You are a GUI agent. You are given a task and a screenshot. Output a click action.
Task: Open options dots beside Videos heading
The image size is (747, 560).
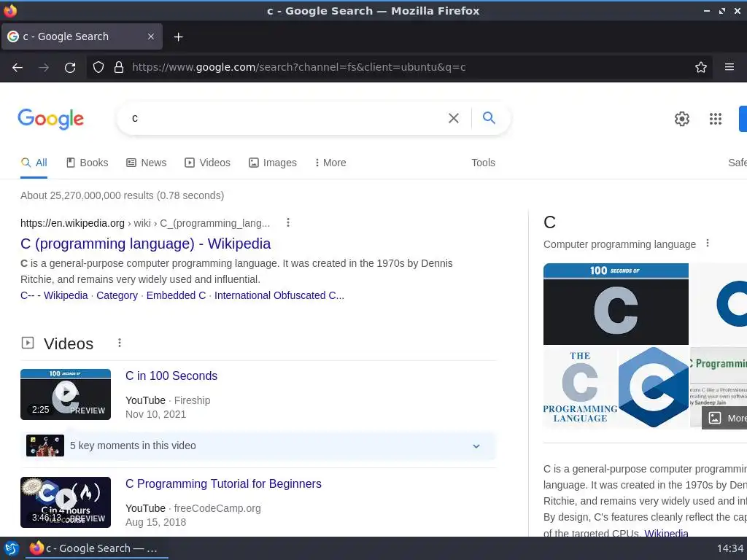(120, 343)
